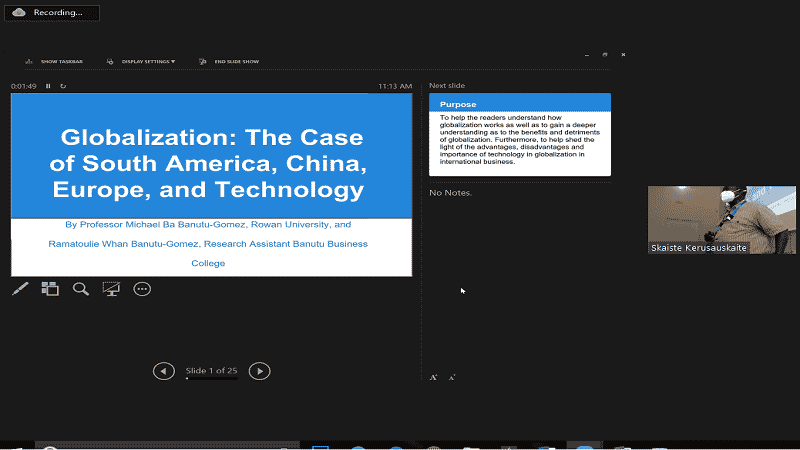Viewport: 800px width, 450px height.
Task: Click Skaiste Kerusauskaite video thumbnail
Action: click(722, 220)
